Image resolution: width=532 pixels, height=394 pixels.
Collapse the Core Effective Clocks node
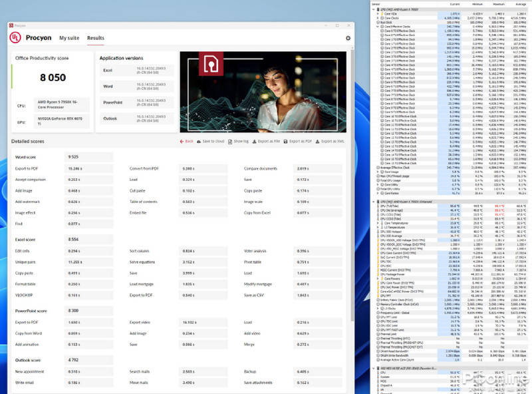tap(378, 27)
